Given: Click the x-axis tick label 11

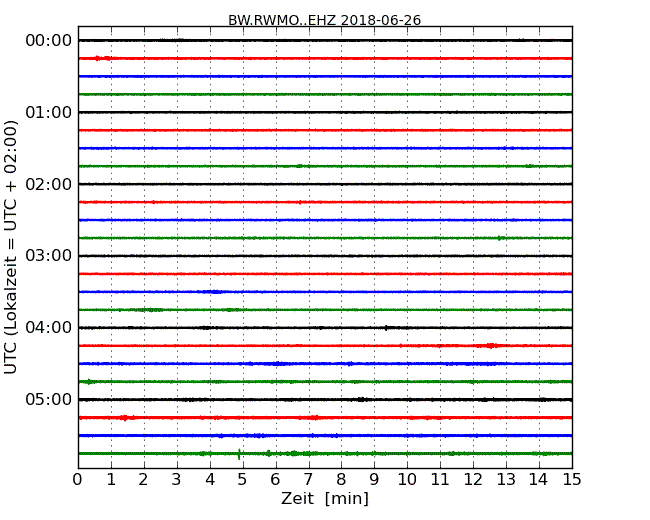Looking at the screenshot, I should (x=440, y=480).
